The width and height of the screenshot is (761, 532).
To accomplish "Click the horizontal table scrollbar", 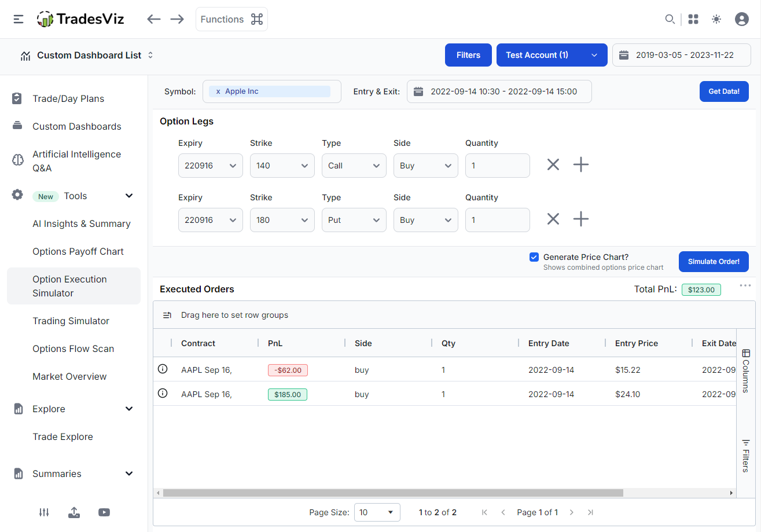I will click(393, 493).
